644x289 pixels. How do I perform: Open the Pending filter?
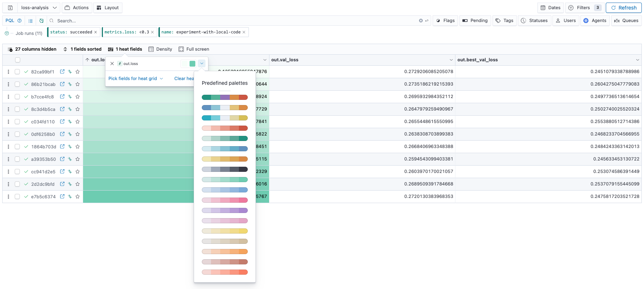(475, 21)
